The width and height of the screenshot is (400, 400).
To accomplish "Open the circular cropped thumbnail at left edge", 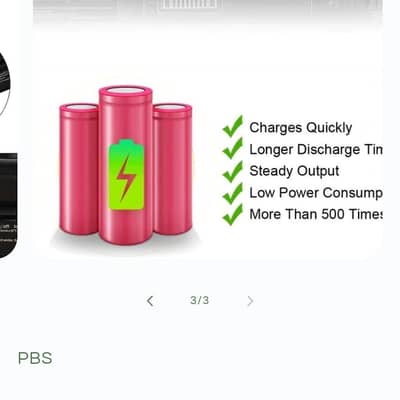I will tap(5, 83).
